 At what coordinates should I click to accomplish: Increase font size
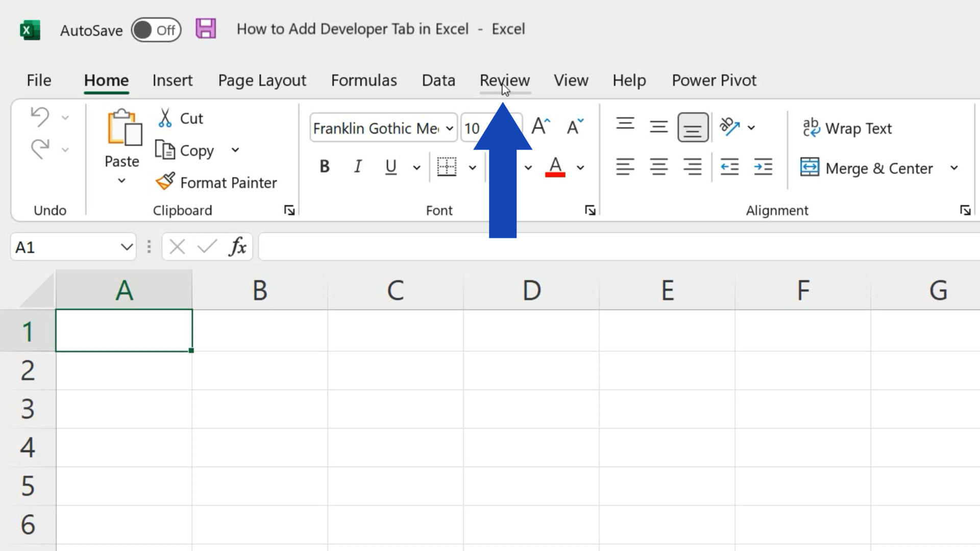(x=541, y=126)
